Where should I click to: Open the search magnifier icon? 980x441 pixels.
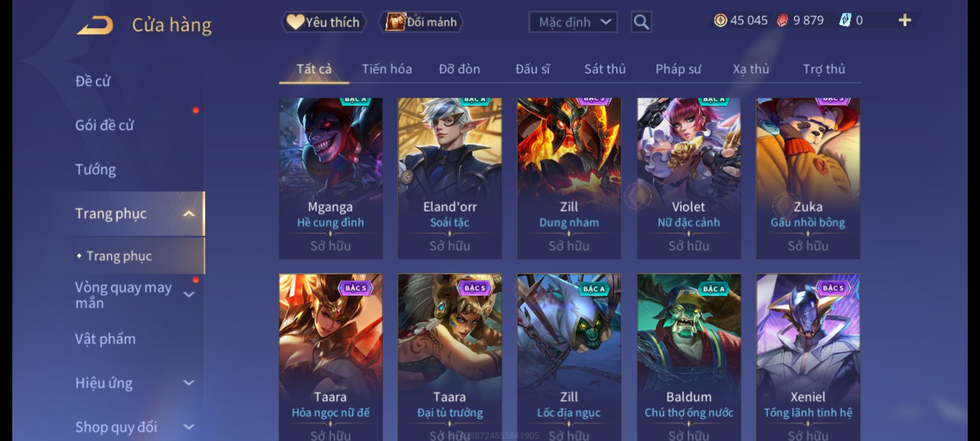click(x=641, y=22)
